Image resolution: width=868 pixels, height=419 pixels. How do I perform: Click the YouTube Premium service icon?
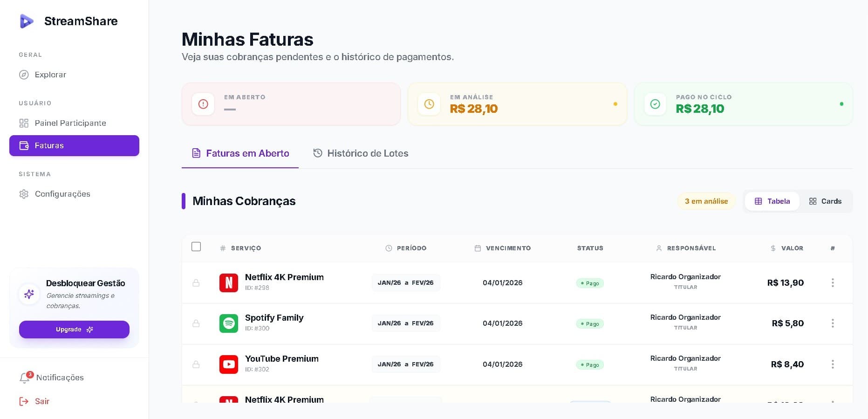point(229,364)
